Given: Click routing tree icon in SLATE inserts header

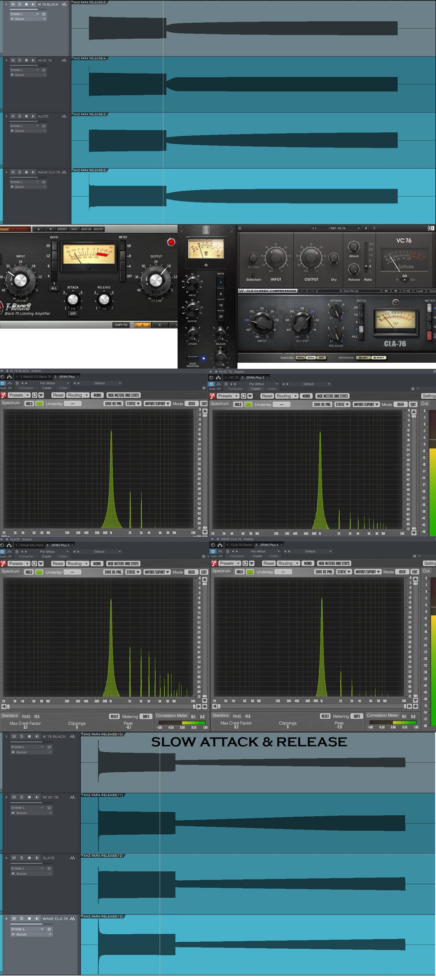Looking at the screenshot, I should (x=9, y=545).
